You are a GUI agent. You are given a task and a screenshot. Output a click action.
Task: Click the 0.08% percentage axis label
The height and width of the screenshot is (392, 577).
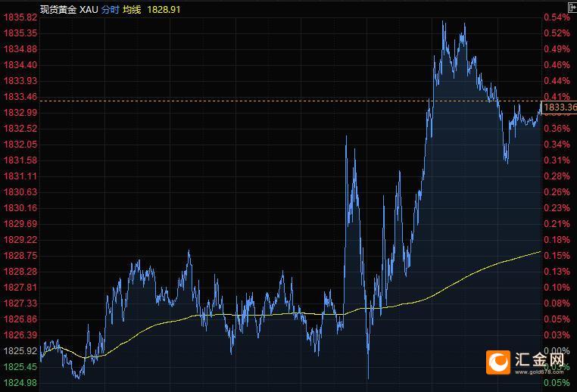pos(557,303)
